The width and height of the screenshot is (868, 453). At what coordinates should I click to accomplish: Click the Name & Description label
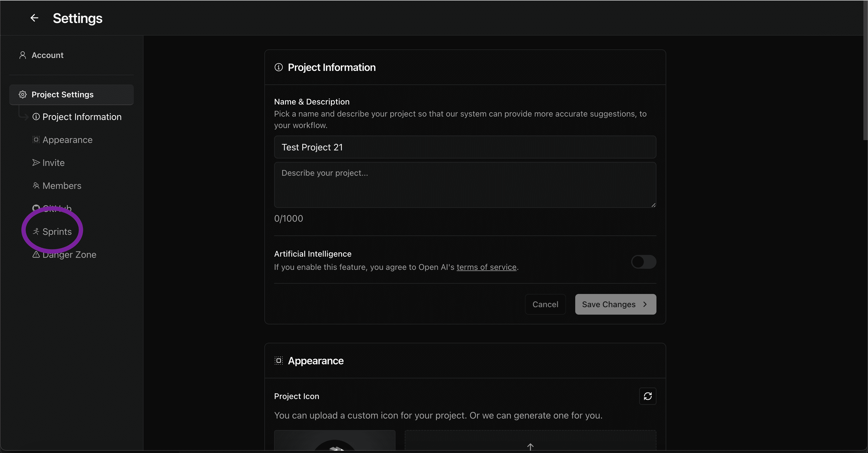tap(312, 102)
